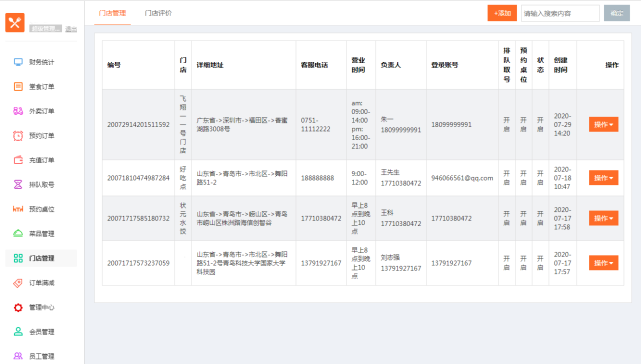
Task: Click created time 2020-07-29 14:20
Action: click(x=563, y=124)
